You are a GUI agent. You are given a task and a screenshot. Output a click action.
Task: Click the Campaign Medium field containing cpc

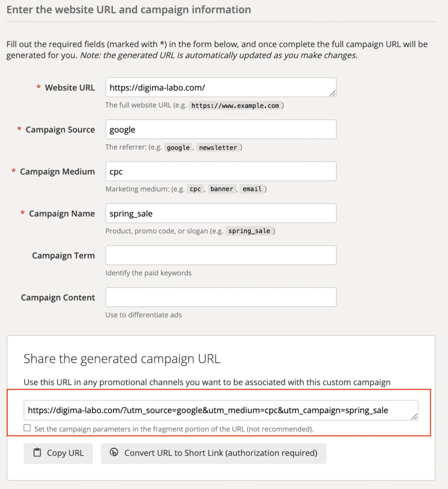click(221, 171)
